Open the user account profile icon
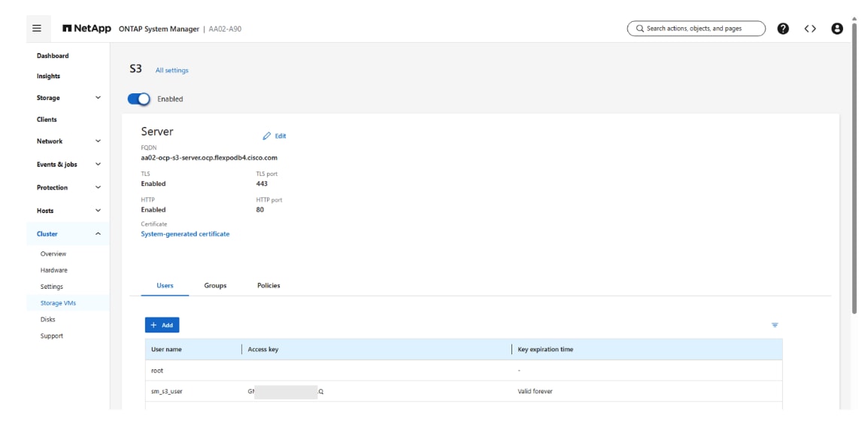 837,29
